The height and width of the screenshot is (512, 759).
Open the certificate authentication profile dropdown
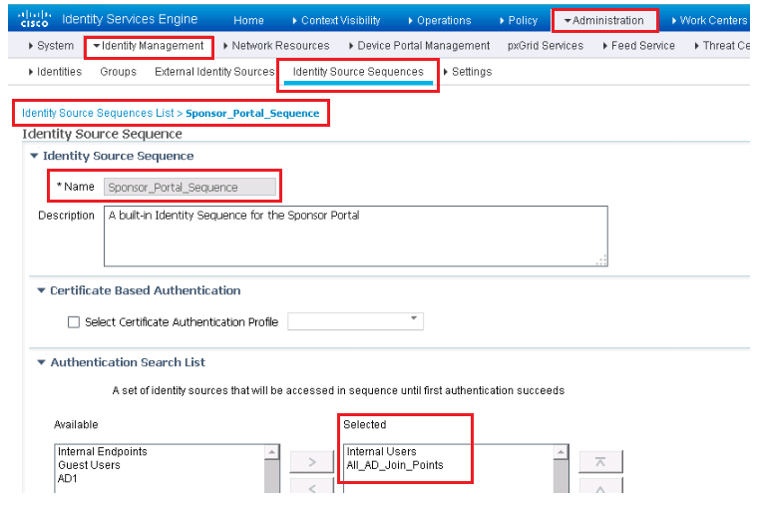click(x=355, y=321)
